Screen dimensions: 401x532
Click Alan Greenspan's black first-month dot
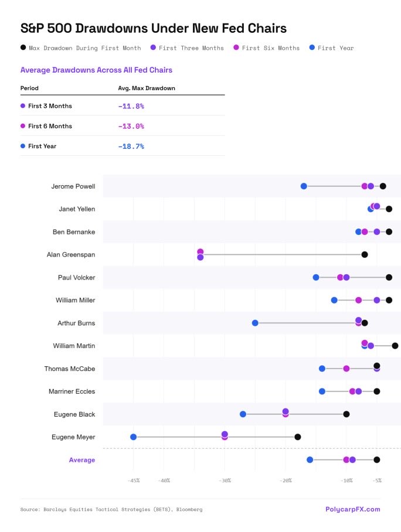point(365,254)
